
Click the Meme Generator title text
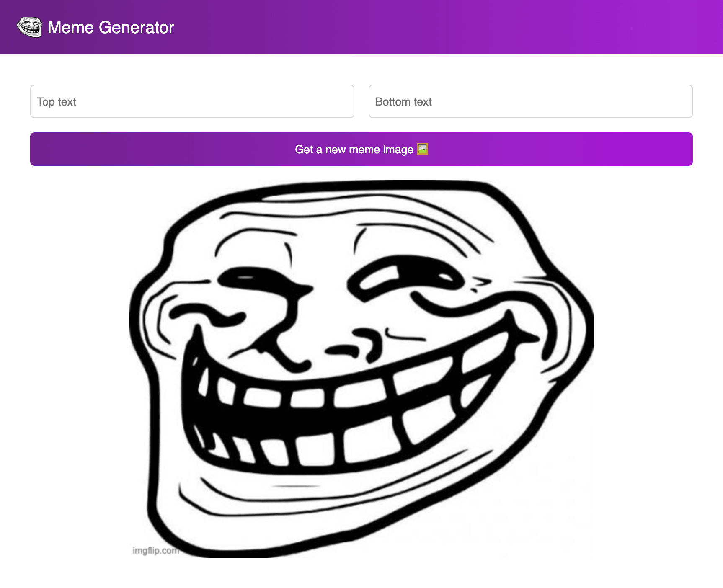[x=111, y=28]
